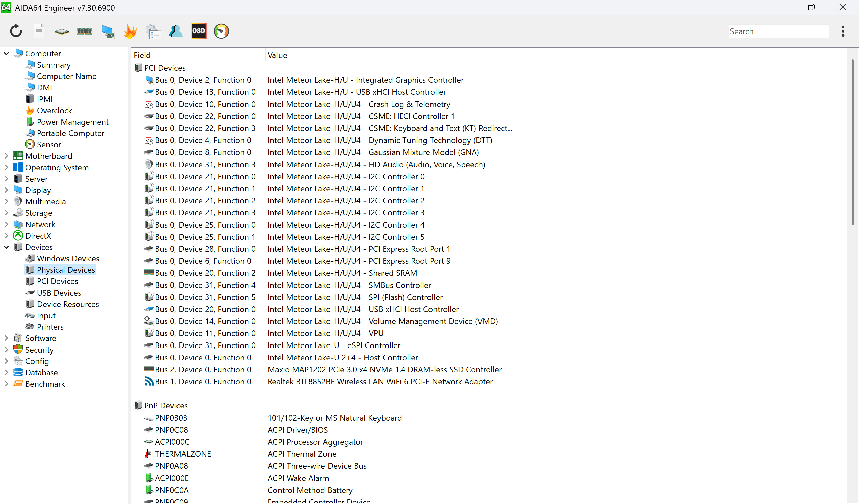Viewport: 859px width, 504px height.
Task: Select USB Devices in sidebar
Action: point(59,293)
